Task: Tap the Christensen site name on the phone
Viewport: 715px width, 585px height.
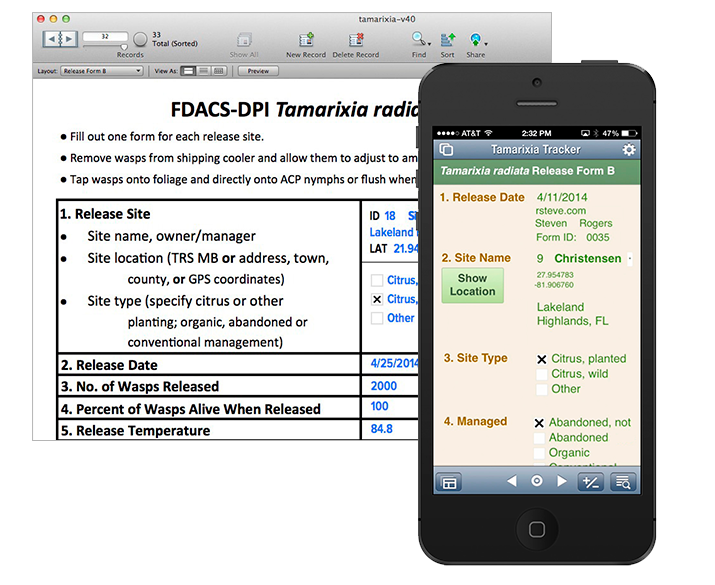Action: point(588,259)
